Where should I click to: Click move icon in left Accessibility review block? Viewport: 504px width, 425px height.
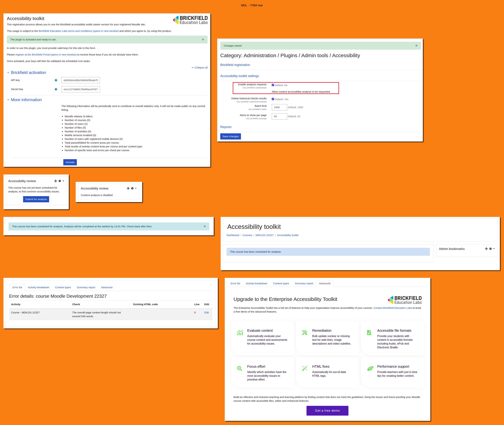tap(55, 181)
